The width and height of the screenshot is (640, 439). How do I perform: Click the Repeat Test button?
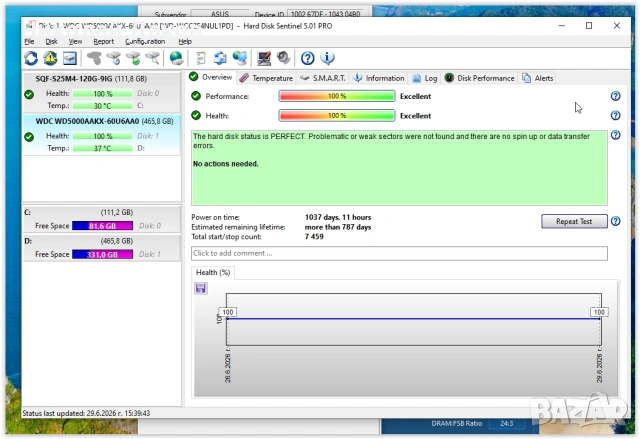click(574, 221)
